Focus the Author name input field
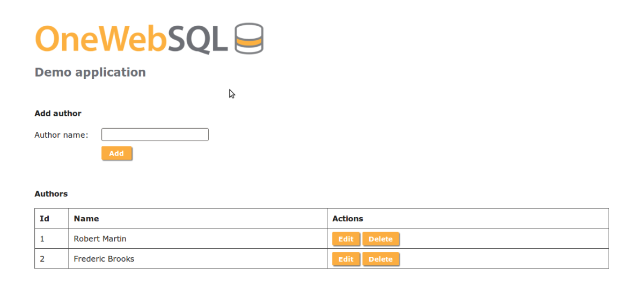 coord(155,135)
